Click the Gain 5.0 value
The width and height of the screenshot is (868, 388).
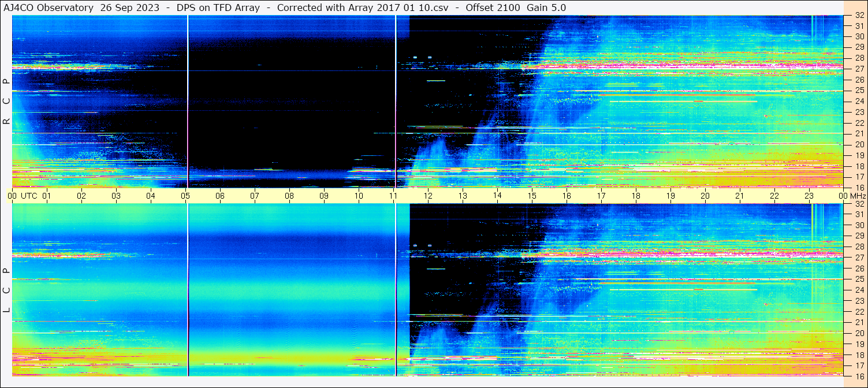(546, 8)
